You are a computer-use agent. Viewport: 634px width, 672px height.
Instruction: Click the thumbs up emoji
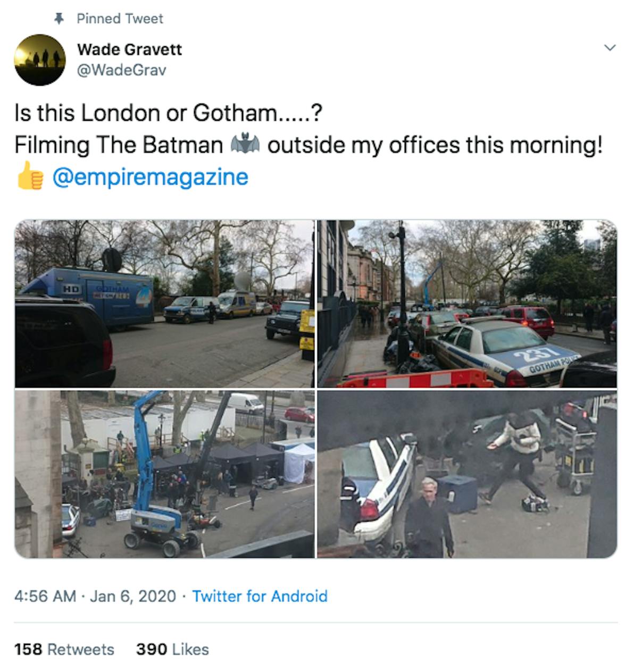[x=29, y=178]
